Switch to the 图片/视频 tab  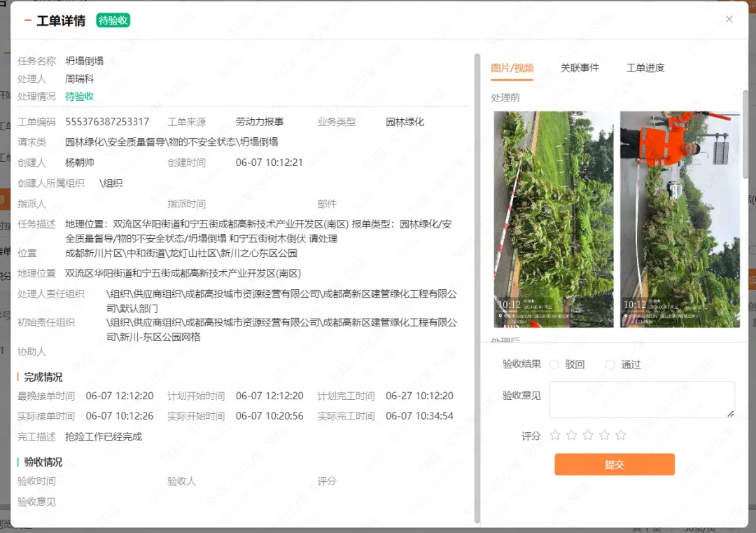pos(512,68)
